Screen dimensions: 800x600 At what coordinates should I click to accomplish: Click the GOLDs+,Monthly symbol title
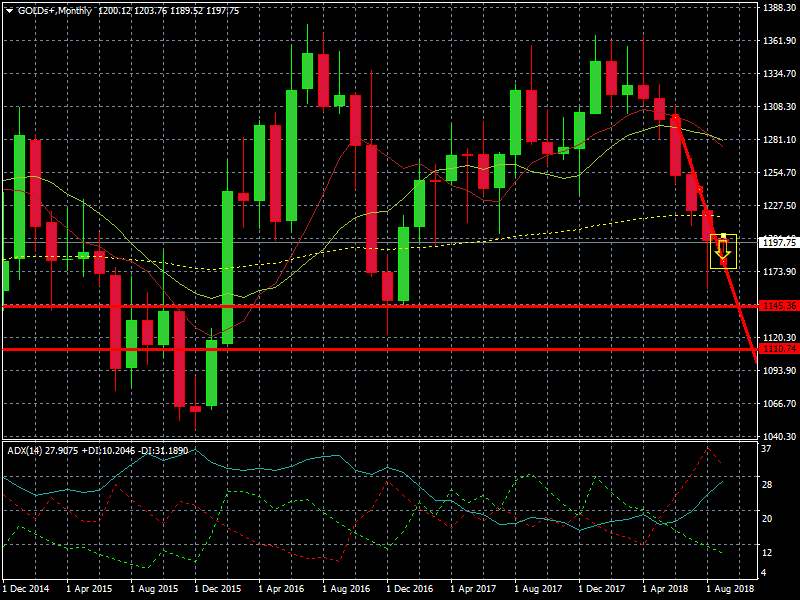point(51,10)
